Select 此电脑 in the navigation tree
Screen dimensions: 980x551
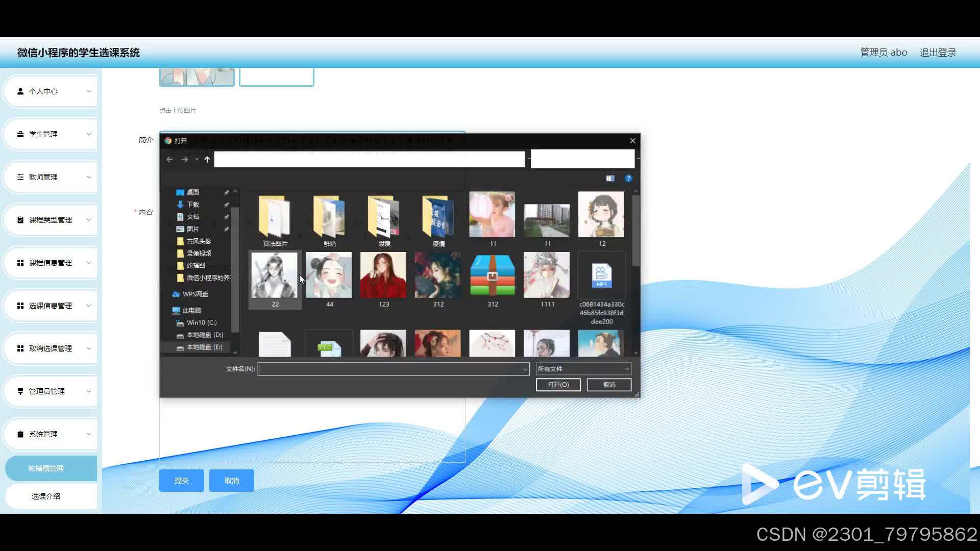pos(192,310)
